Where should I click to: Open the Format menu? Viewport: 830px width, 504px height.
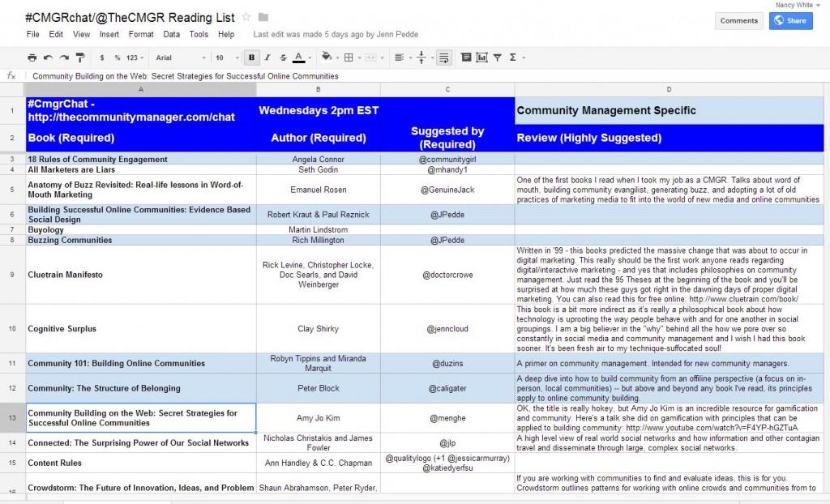[141, 34]
